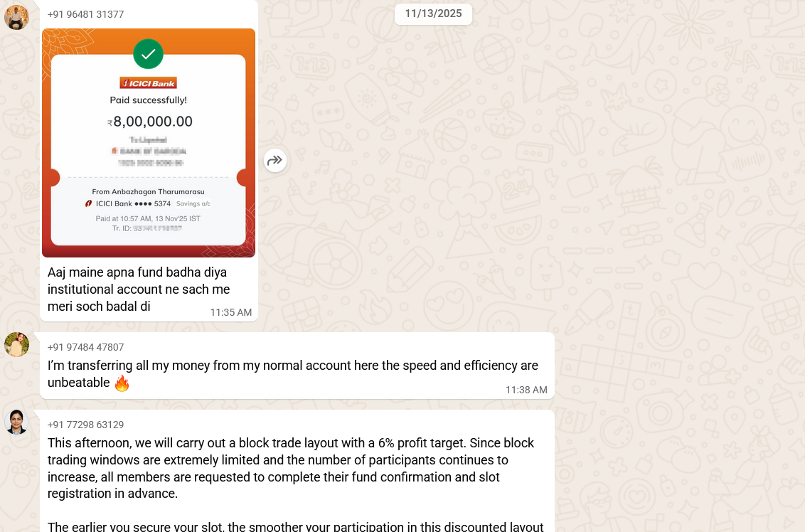The width and height of the screenshot is (805, 532).
Task: Select sender number +91 96481 31377
Action: coord(85,14)
